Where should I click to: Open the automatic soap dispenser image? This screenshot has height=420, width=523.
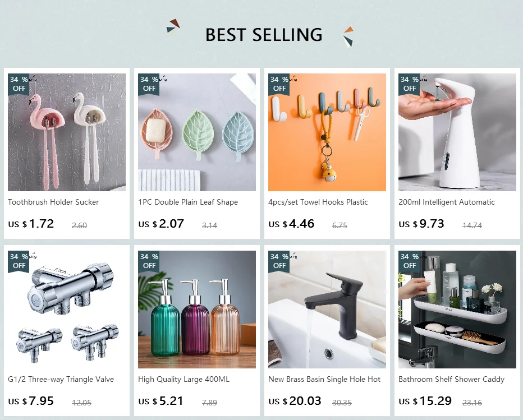[x=457, y=132]
